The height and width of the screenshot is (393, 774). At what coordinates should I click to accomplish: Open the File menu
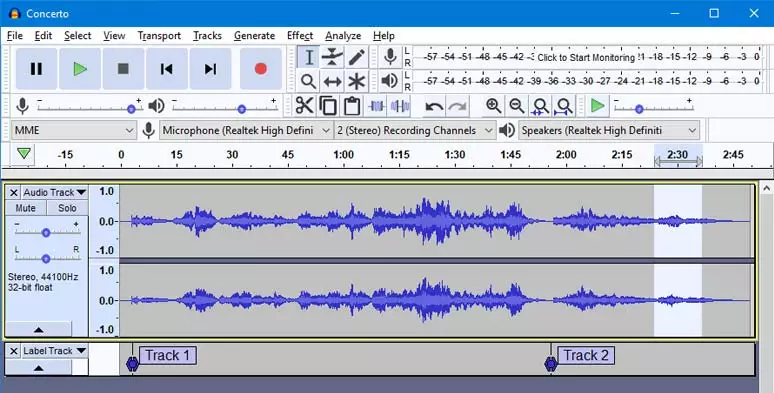[x=15, y=36]
